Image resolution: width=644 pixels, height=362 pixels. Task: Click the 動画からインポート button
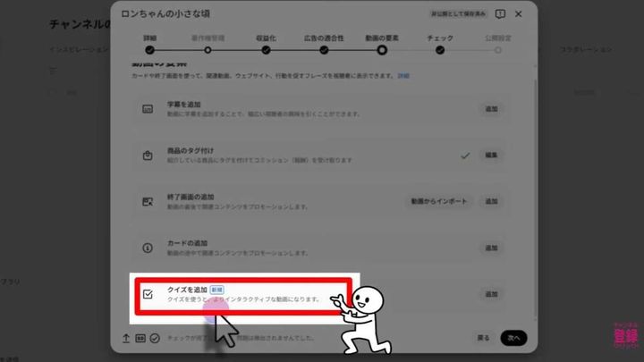[439, 201]
